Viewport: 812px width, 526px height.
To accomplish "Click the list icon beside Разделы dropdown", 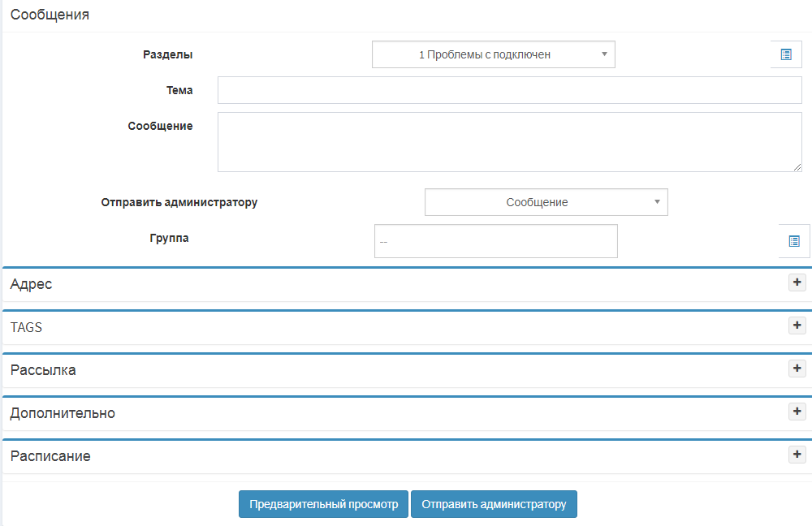I will pos(785,54).
